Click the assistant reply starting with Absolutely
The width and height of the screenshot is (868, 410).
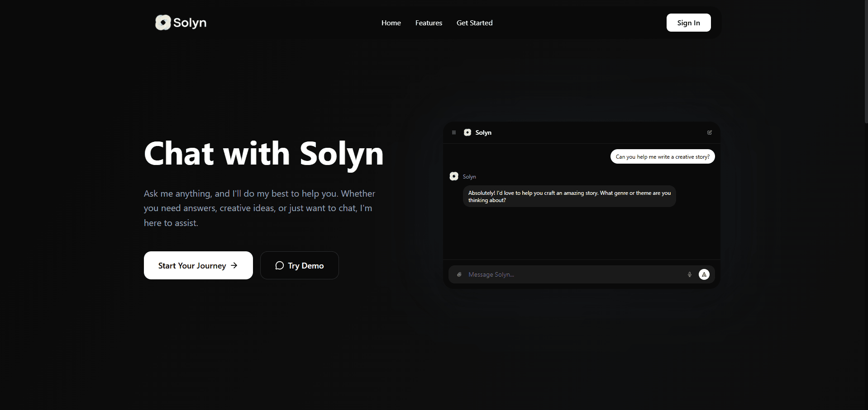tap(569, 197)
